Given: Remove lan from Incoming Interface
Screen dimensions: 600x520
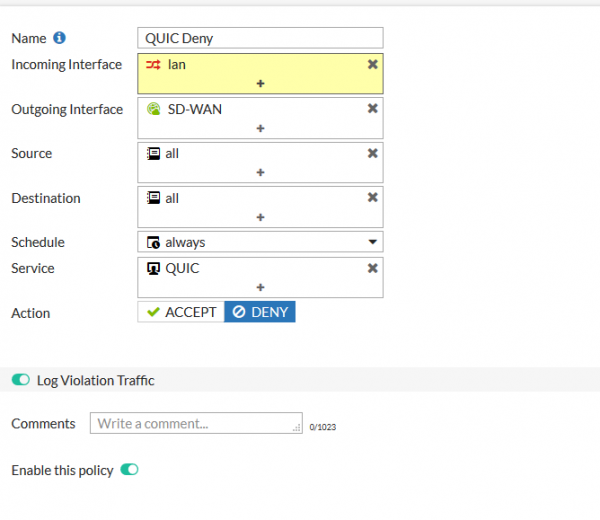Looking at the screenshot, I should click(x=372, y=64).
